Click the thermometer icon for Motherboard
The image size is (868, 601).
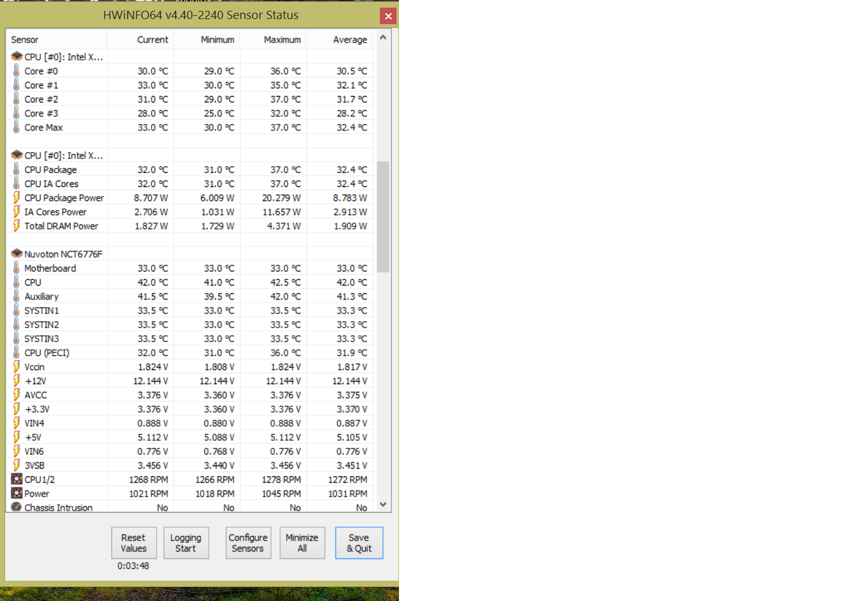16,268
